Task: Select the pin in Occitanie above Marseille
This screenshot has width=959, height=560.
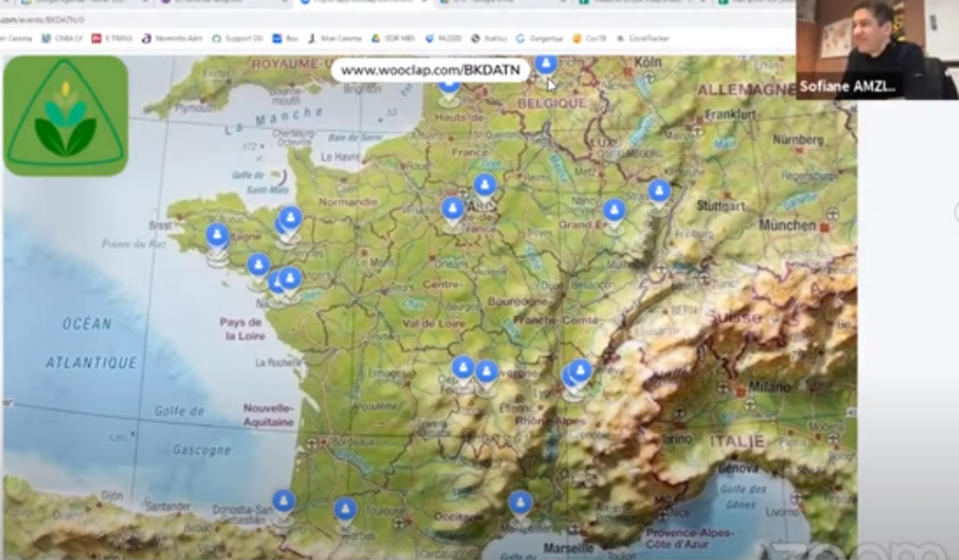Action: pos(521,503)
